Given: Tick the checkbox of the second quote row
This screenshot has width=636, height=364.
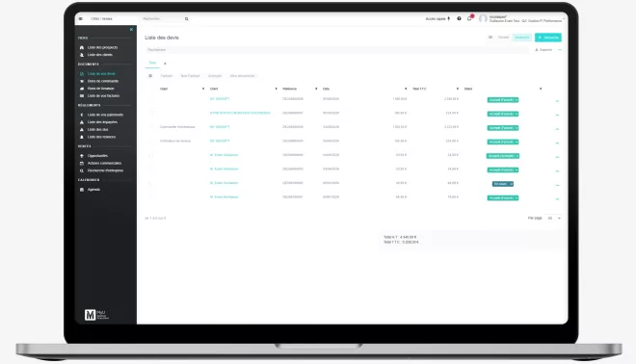Looking at the screenshot, I should coord(151,113).
